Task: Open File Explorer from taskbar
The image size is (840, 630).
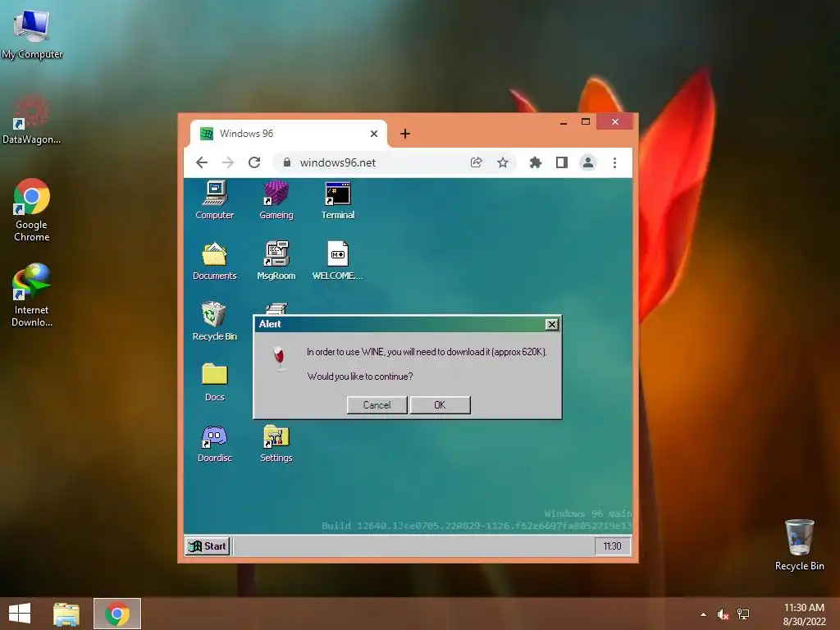Action: (66, 614)
